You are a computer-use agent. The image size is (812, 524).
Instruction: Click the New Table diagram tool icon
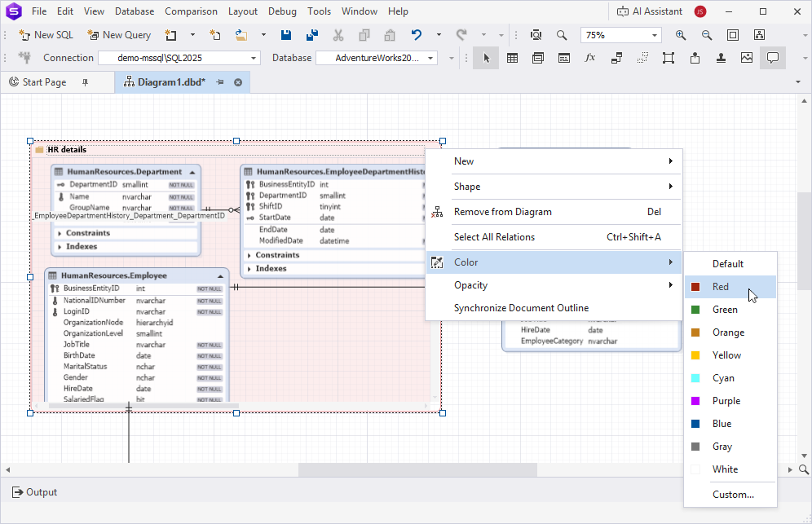(x=512, y=58)
